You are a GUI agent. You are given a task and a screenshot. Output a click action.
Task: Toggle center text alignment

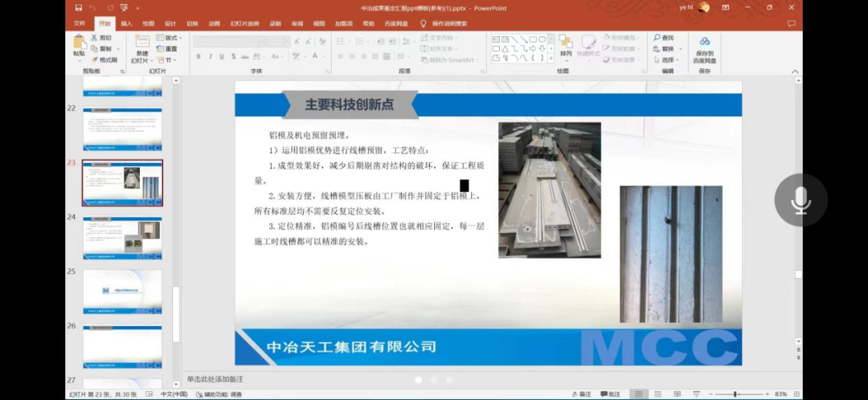pos(352,56)
